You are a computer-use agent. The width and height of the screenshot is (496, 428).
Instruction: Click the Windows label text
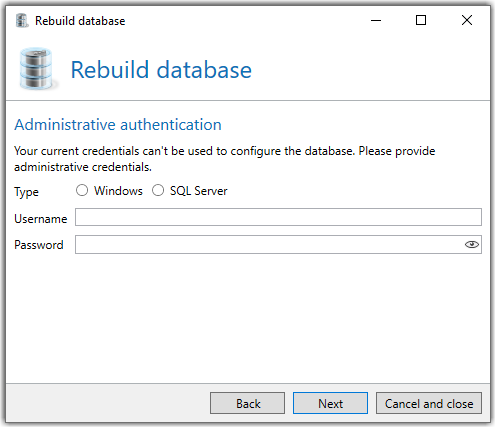coord(118,191)
